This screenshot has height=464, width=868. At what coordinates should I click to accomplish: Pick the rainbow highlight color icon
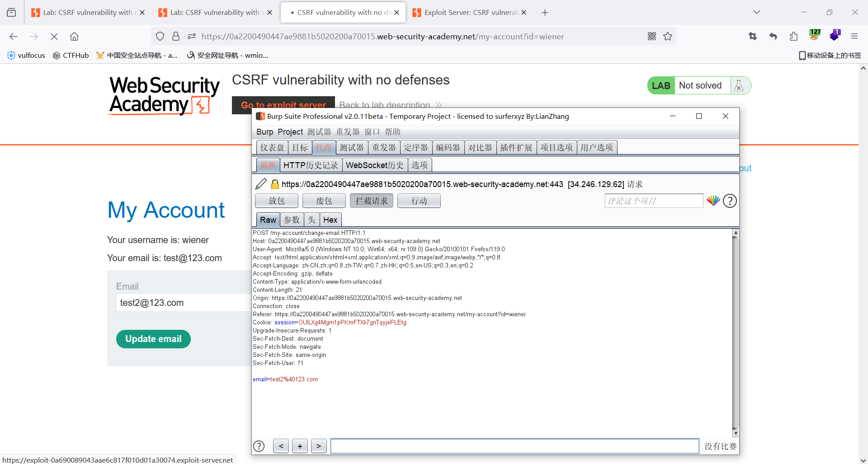(713, 201)
